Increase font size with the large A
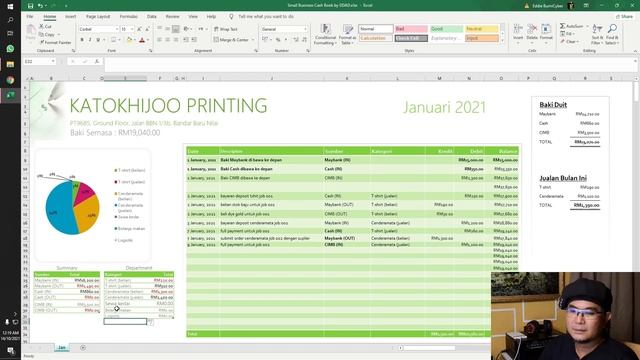640x360 pixels. click(x=140, y=29)
